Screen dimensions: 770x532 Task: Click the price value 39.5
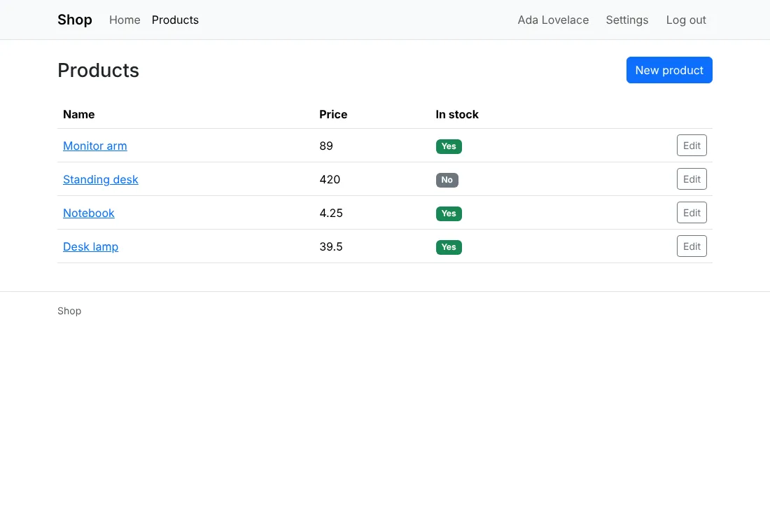click(331, 246)
